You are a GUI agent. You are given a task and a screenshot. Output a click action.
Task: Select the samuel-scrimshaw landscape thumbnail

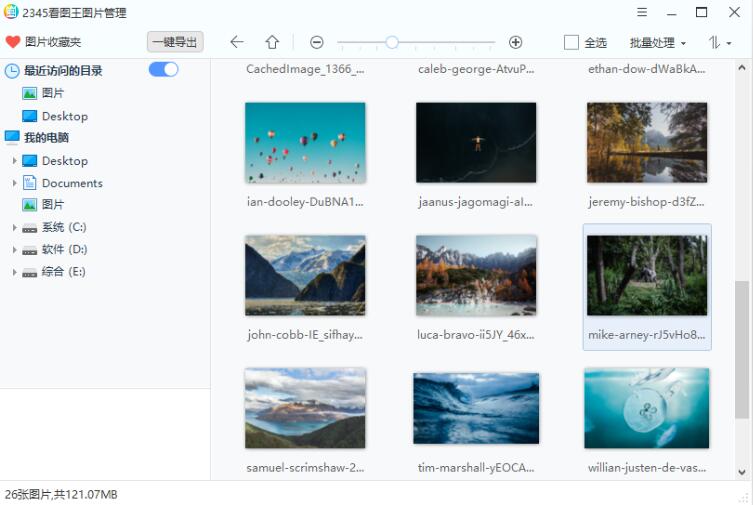[305, 409]
